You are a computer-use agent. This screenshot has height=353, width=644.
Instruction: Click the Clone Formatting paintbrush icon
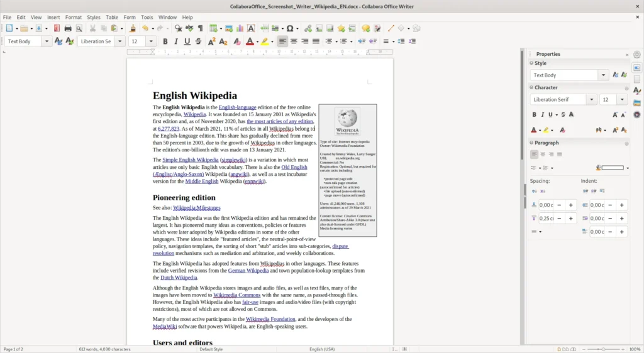tap(132, 28)
